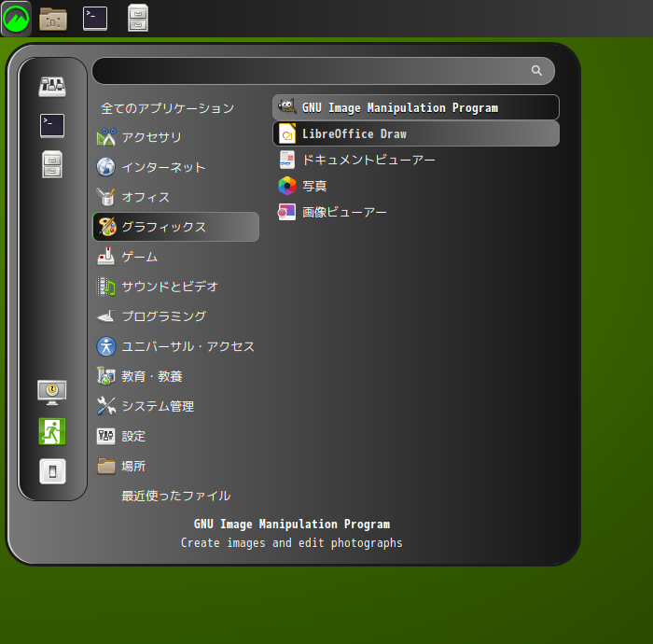The image size is (653, 644).
Task: Click the shutdown power icon in sidebar
Action: tap(52, 471)
